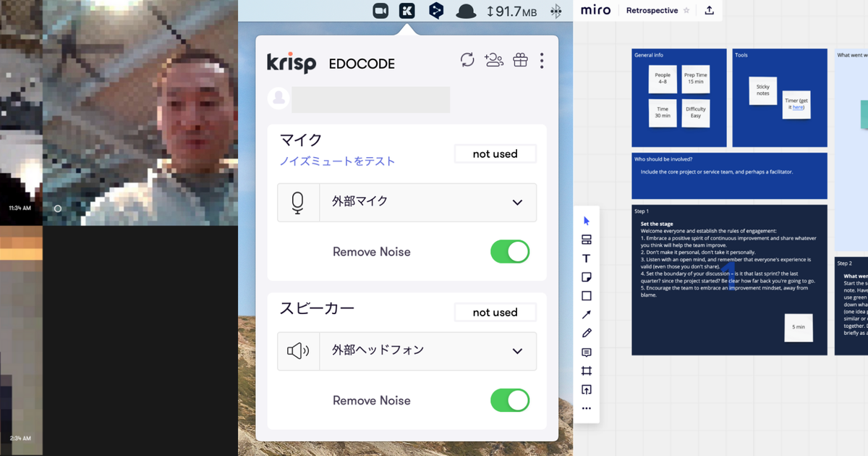Click the krisp logo
The width and height of the screenshot is (868, 456).
(292, 63)
